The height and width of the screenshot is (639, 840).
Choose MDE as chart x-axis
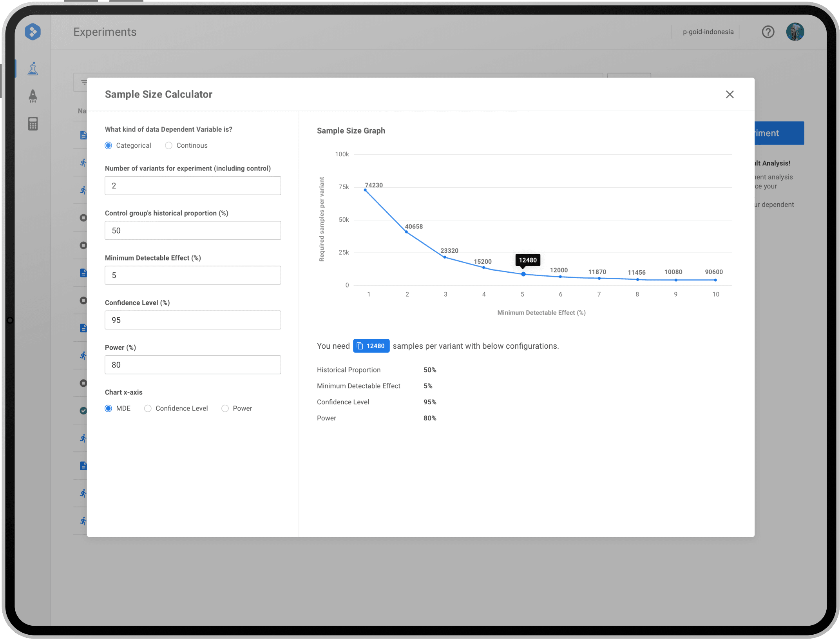[109, 408]
